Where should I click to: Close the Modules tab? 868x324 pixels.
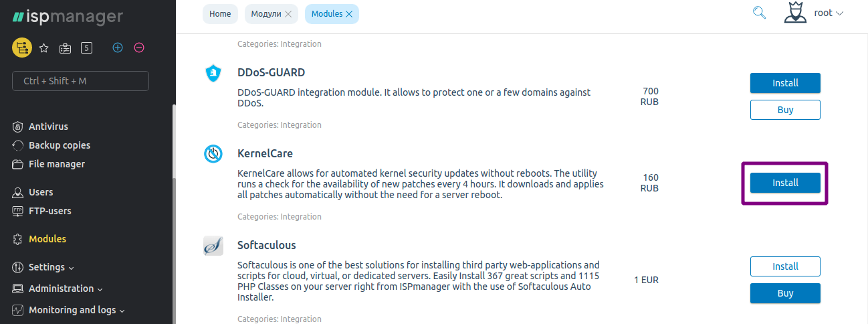click(x=349, y=13)
